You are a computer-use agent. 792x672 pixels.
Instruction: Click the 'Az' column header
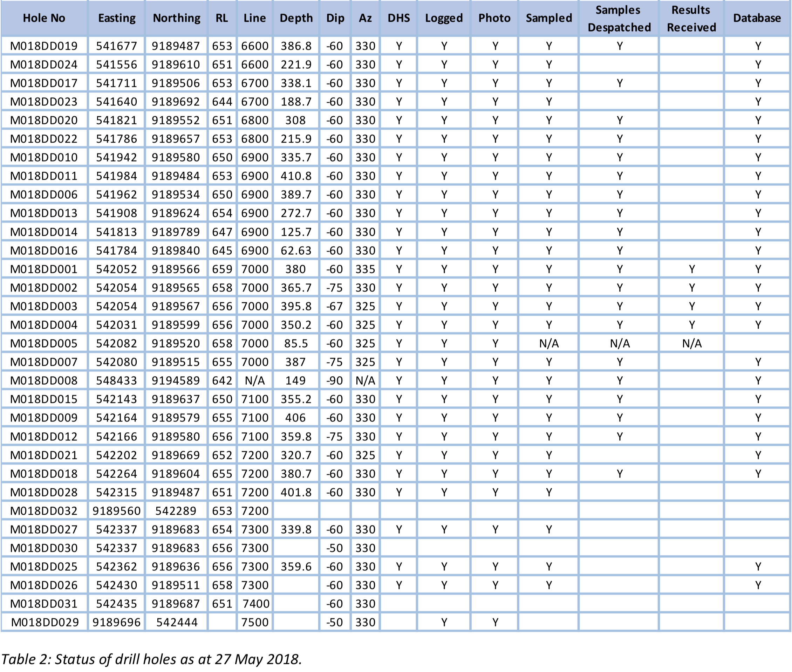click(x=365, y=18)
